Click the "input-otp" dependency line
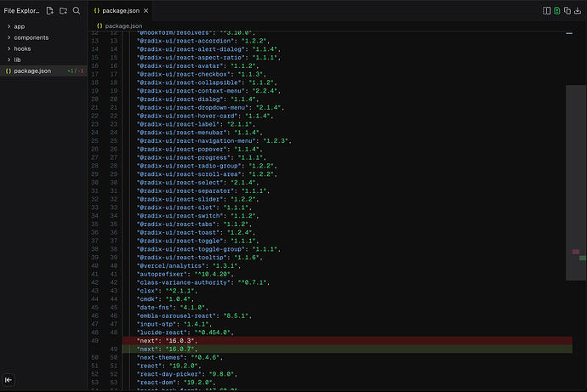 click(174, 324)
